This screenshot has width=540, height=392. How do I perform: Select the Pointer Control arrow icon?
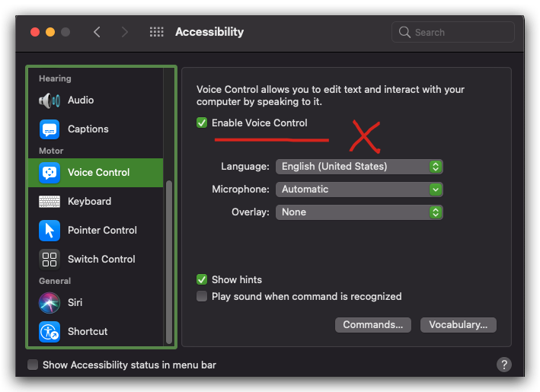[50, 231]
